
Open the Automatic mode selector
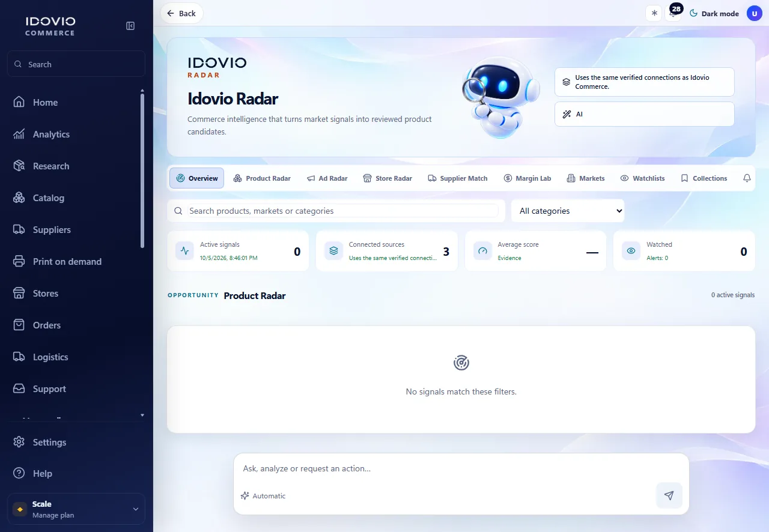tap(263, 496)
